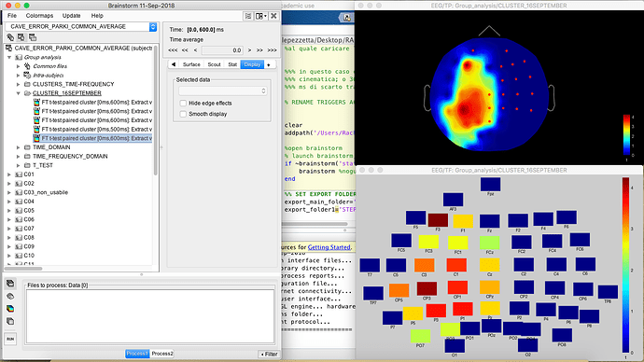Switch to the Surface tab
The width and height of the screenshot is (644, 362).
tap(191, 64)
